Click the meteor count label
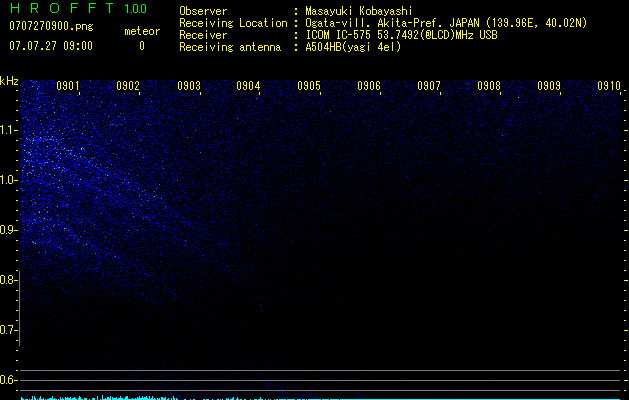 [x=142, y=31]
